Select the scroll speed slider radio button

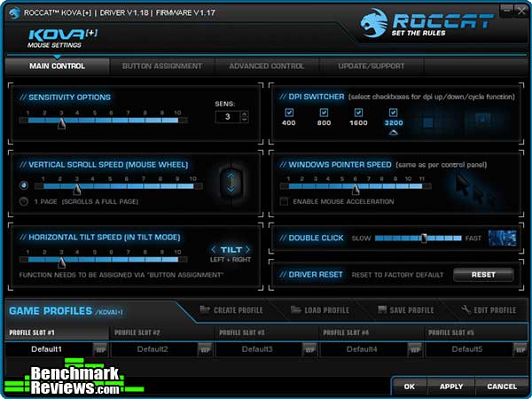pos(24,185)
